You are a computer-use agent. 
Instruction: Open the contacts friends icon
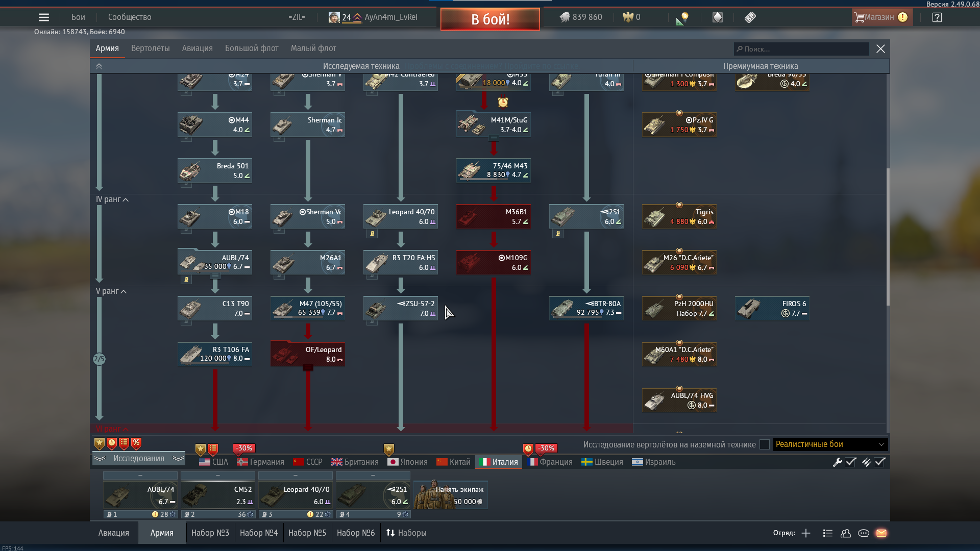[x=846, y=533]
